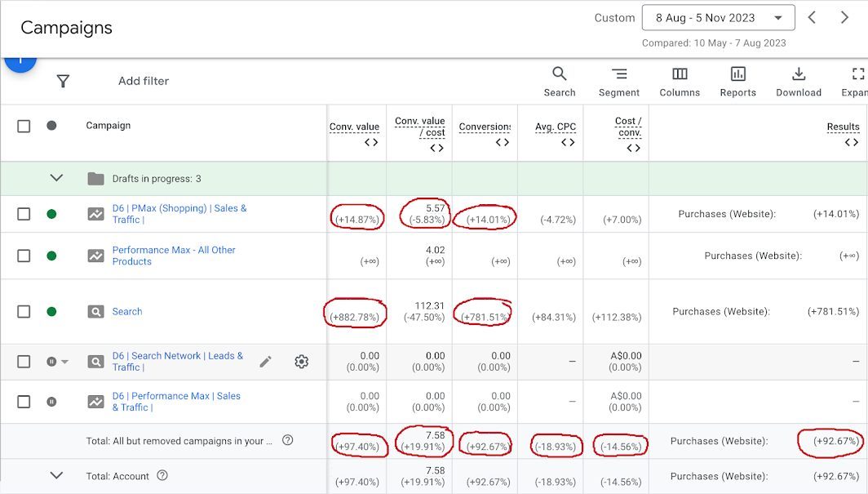Image resolution: width=868 pixels, height=494 pixels.
Task: Sort by the Avg. CPC column header
Action: click(555, 127)
